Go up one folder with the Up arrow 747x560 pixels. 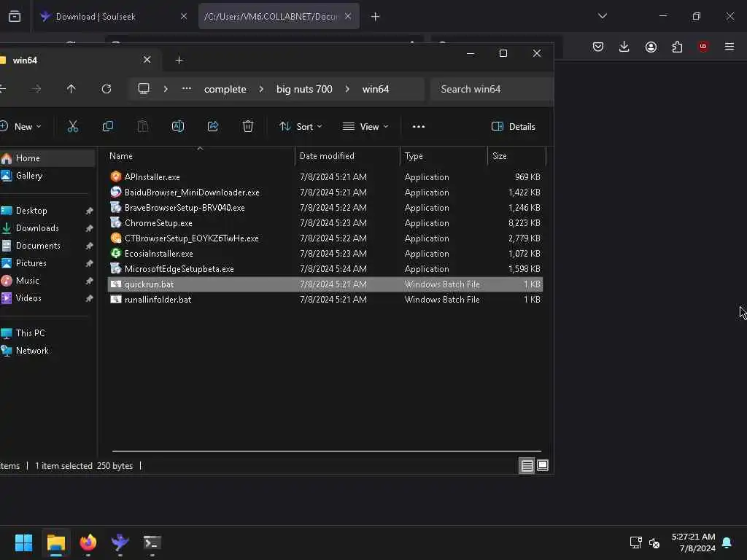tap(71, 88)
